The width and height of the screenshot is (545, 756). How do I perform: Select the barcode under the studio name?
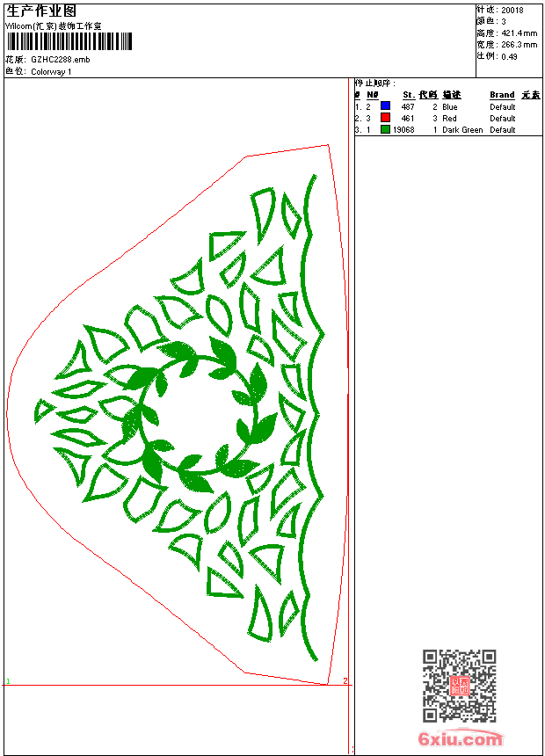click(x=69, y=41)
